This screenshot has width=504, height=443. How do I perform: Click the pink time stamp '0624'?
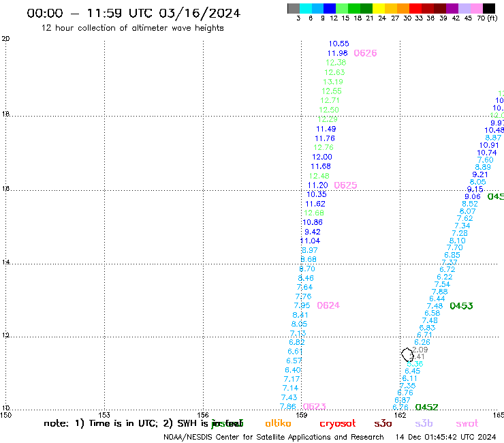point(328,305)
